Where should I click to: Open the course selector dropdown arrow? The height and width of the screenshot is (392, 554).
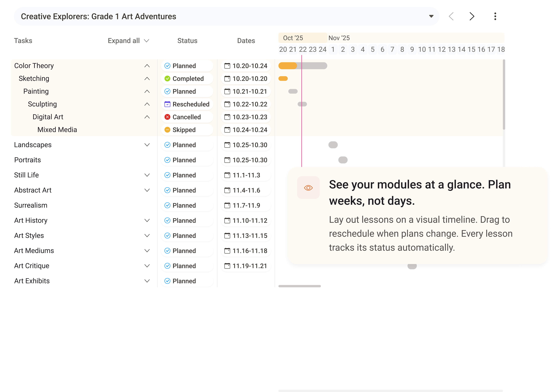pyautogui.click(x=431, y=16)
